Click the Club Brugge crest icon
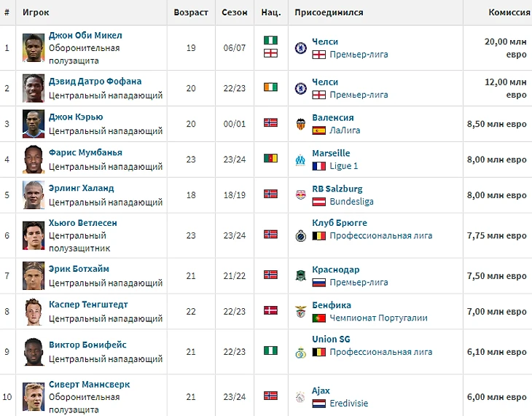The width and height of the screenshot is (532, 416). click(x=300, y=235)
